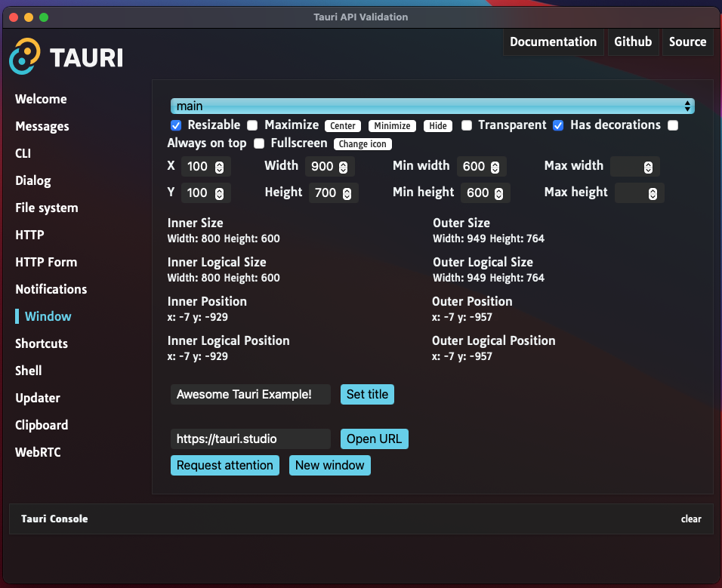722x588 pixels.
Task: Click the Center button
Action: click(343, 125)
